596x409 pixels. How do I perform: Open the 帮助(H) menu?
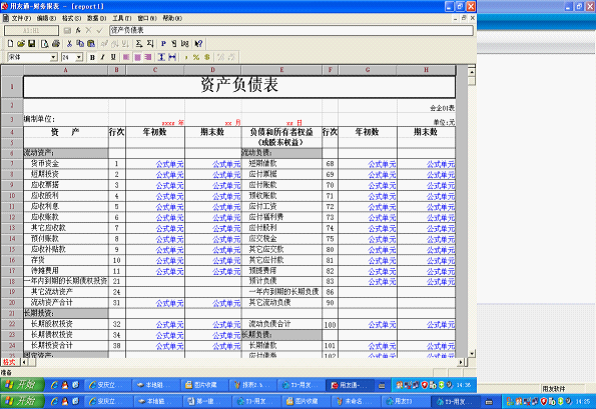[x=172, y=18]
